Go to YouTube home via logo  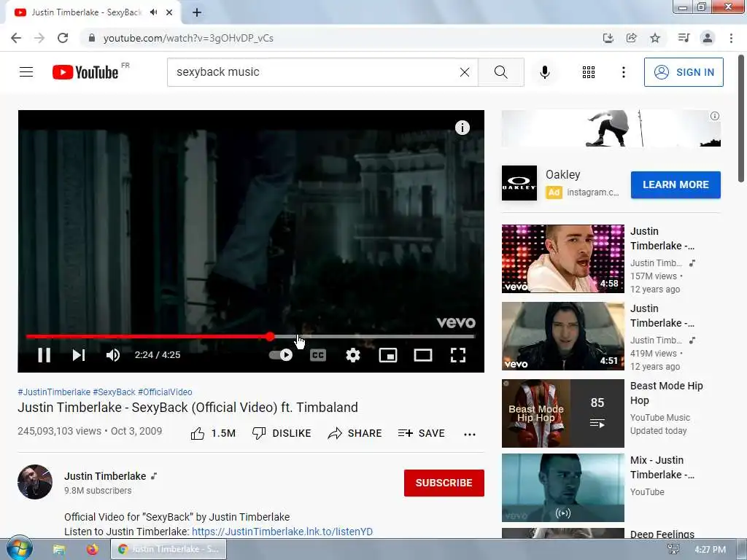click(85, 72)
